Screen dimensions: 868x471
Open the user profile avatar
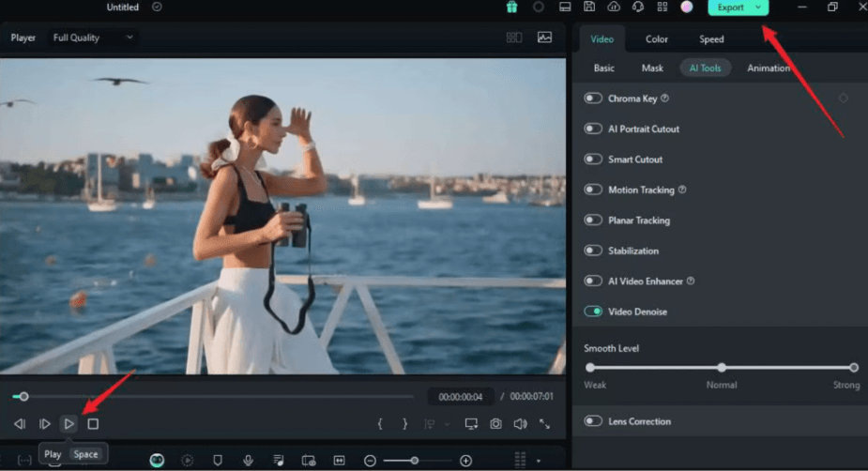tap(687, 7)
